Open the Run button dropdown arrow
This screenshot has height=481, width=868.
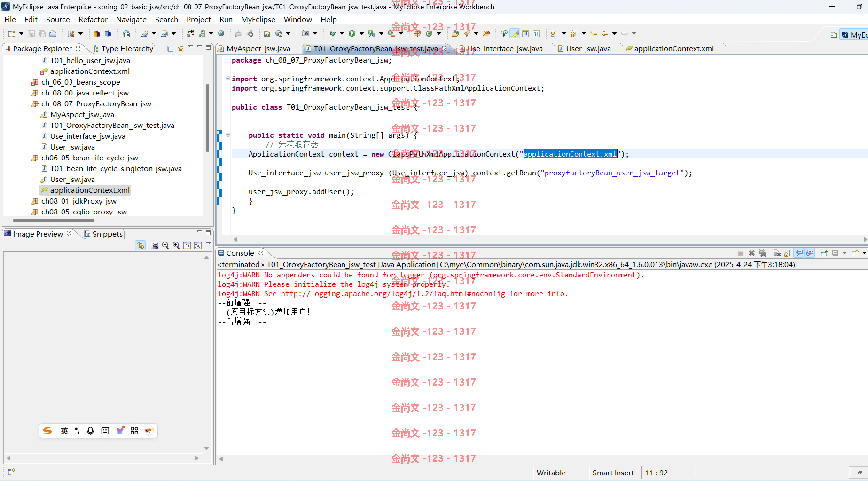[x=361, y=33]
